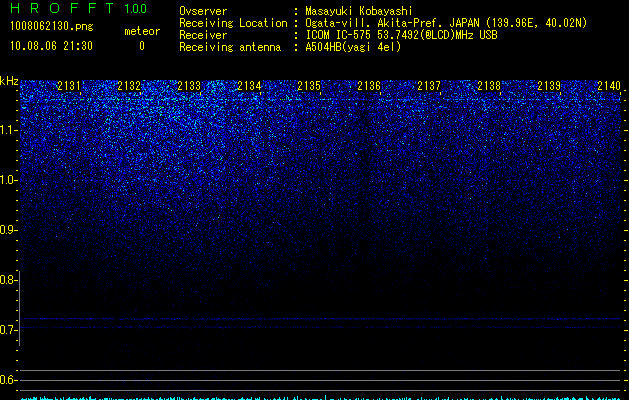Click the 2135 time marker
This screenshot has width=629, height=400.
coord(309,86)
